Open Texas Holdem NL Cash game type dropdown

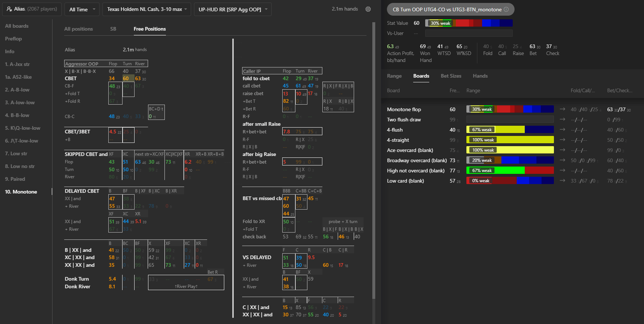click(147, 9)
